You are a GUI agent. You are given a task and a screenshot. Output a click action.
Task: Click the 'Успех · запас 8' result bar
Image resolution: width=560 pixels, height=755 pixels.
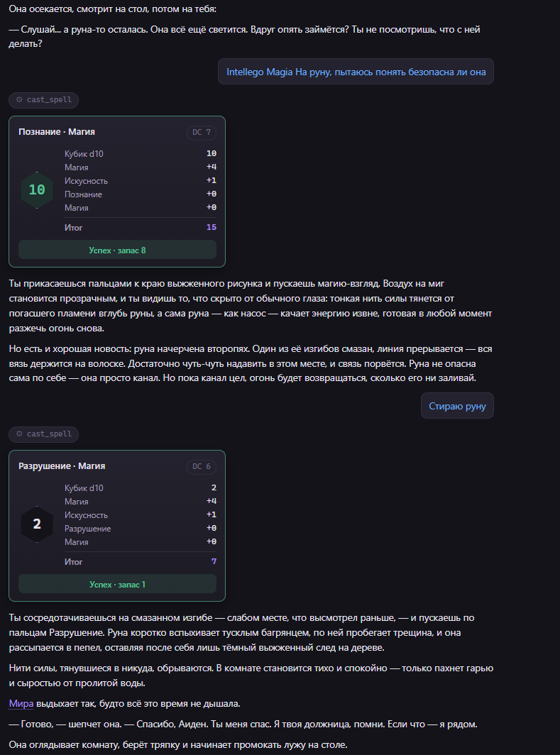point(117,250)
